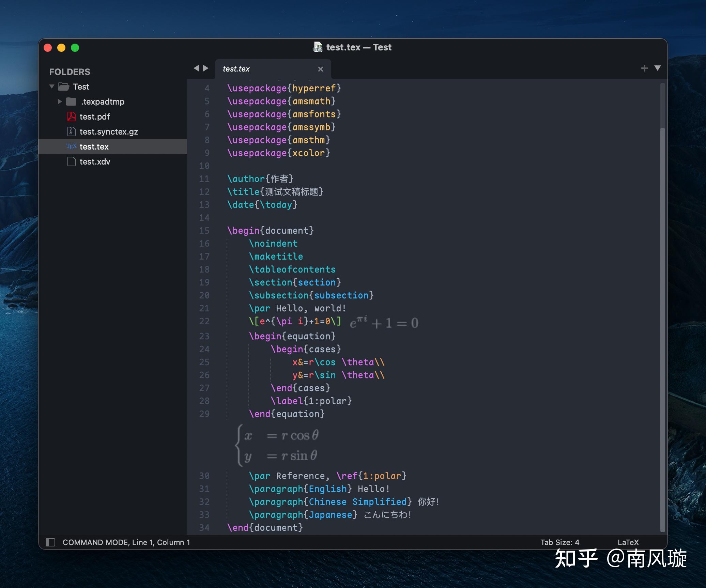The image size is (706, 588).
Task: Close the test.tex tab
Action: pyautogui.click(x=320, y=69)
